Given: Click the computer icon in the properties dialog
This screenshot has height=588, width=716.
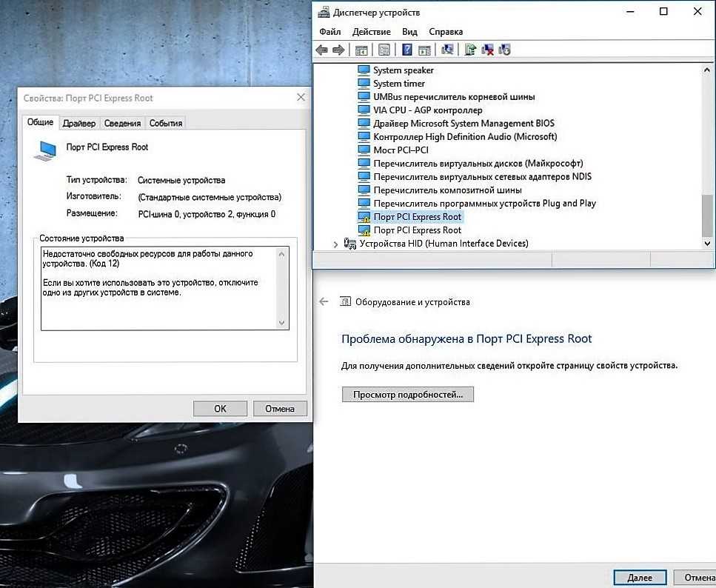Looking at the screenshot, I should [44, 151].
